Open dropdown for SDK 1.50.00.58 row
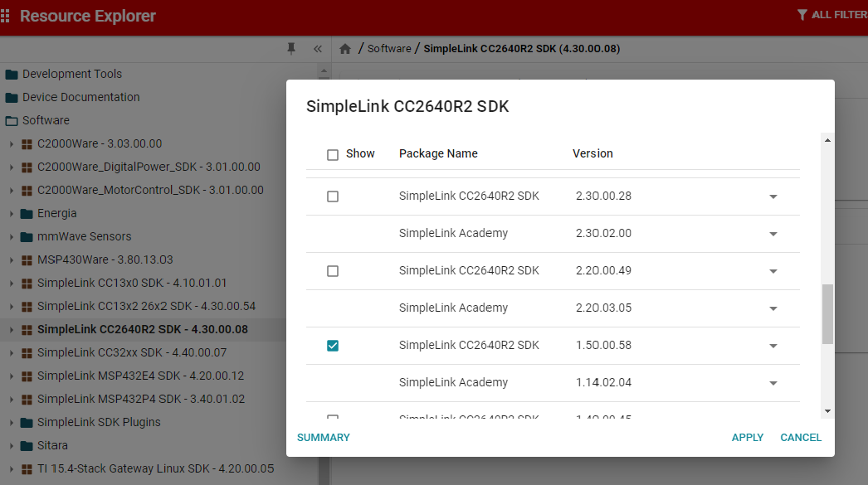Screen dimensions: 868x485 773,347
